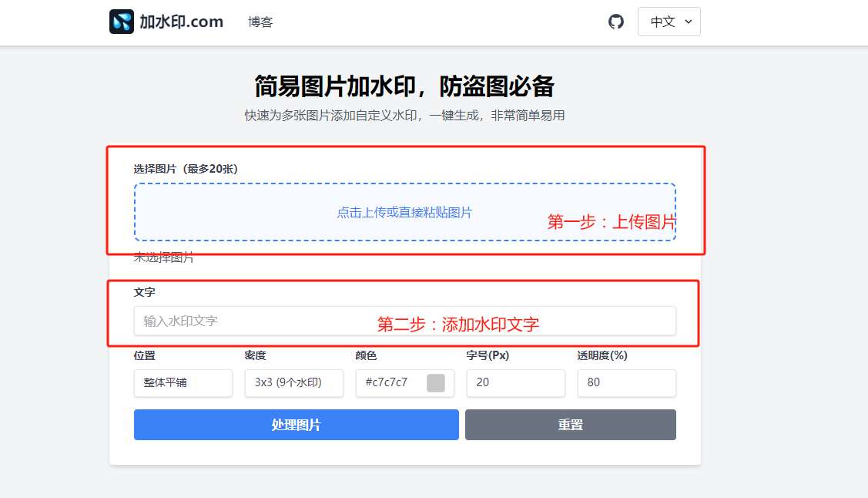Click the 加水印.com logo icon

(121, 22)
